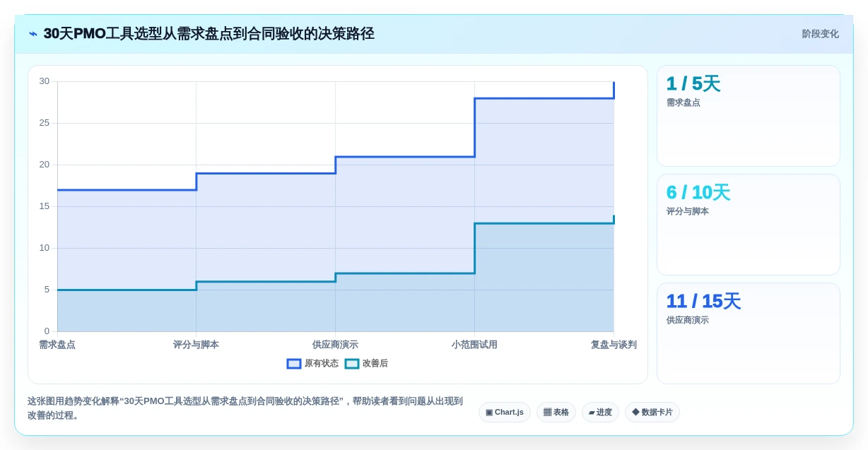
Task: Click the y-axis value 20
Action: click(x=45, y=165)
